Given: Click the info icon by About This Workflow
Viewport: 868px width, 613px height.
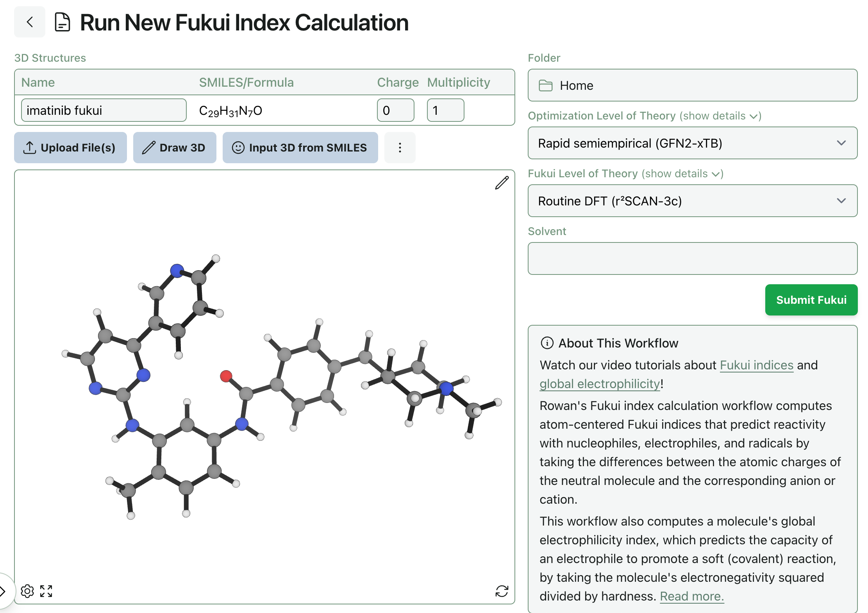Looking at the screenshot, I should pos(547,343).
